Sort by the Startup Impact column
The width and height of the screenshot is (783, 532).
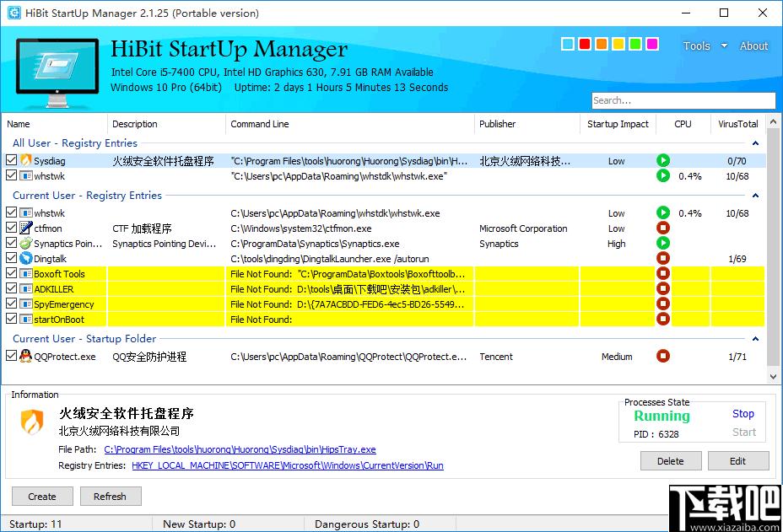click(x=618, y=124)
